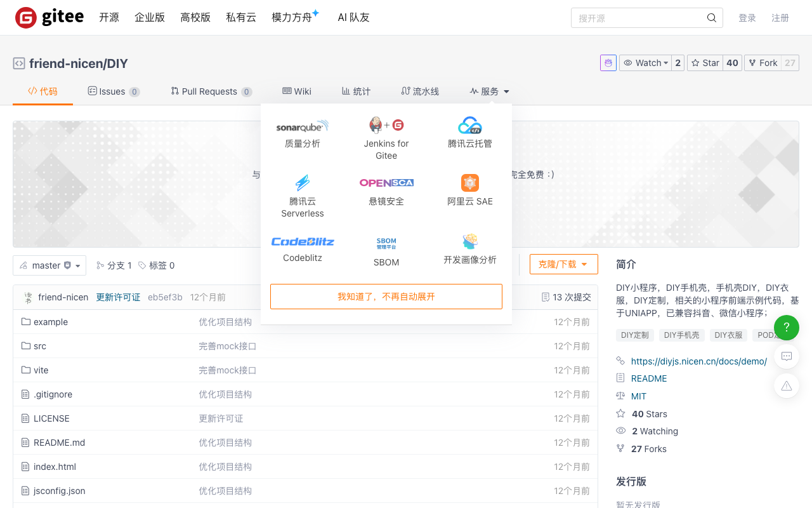Star the repository
The height and width of the screenshot is (508, 812).
coord(705,63)
